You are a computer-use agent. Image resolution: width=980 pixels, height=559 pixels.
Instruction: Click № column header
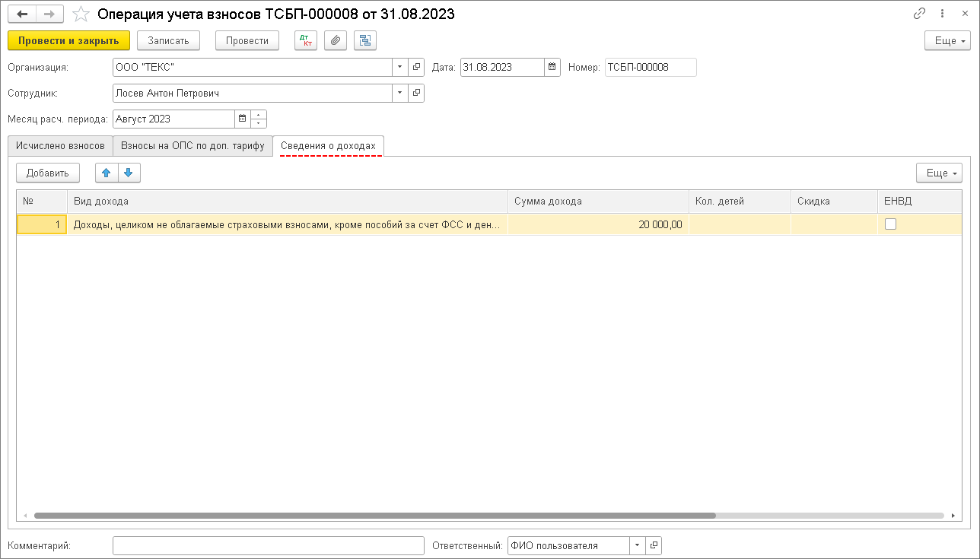pyautogui.click(x=42, y=202)
